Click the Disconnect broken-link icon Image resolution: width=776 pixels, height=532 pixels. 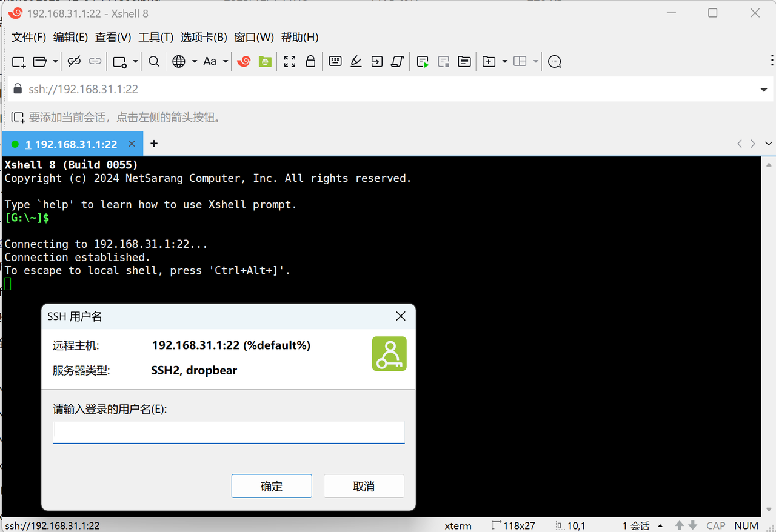(74, 61)
